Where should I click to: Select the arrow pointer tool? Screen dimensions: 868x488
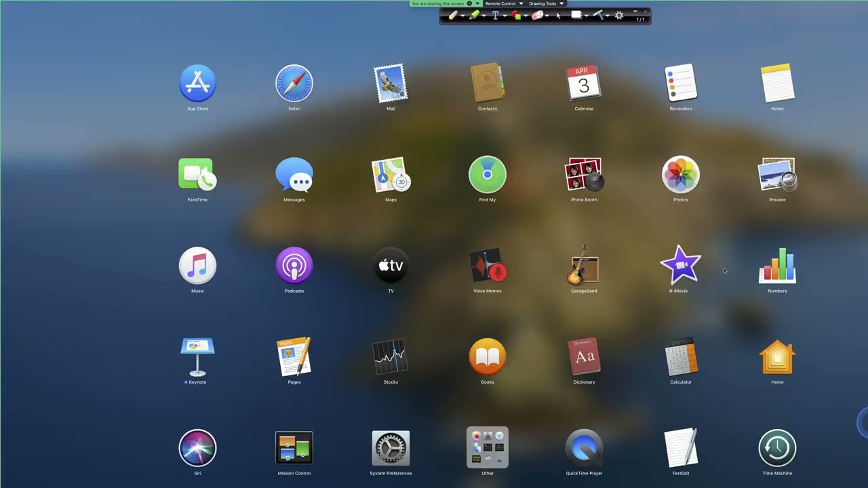pyautogui.click(x=558, y=16)
